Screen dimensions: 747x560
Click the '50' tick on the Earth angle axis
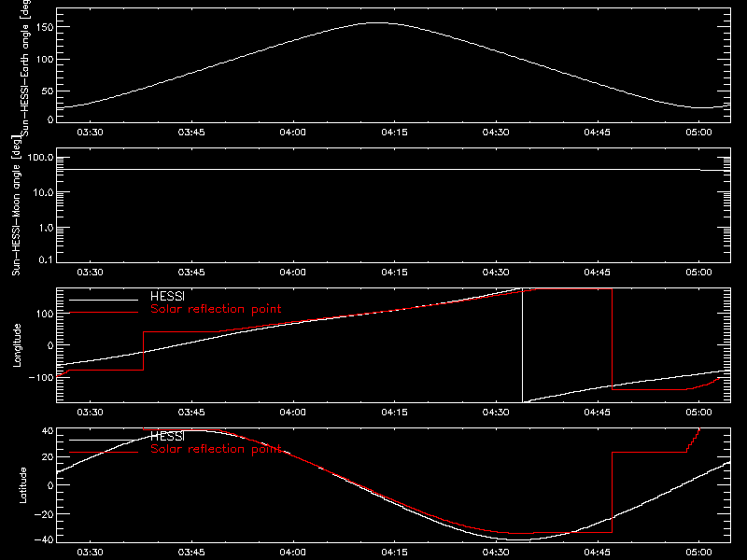click(x=48, y=91)
